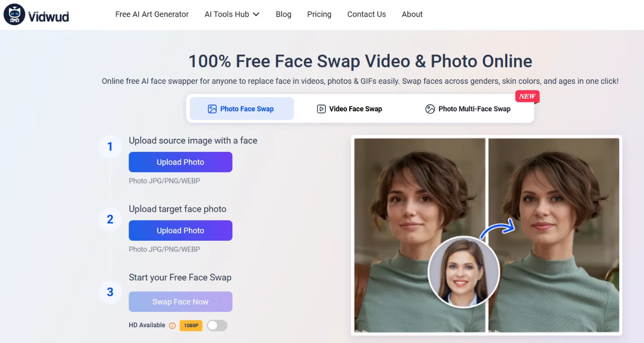The image size is (644, 343).
Task: Click the image icon on Photo Face Swap
Action: 212,109
